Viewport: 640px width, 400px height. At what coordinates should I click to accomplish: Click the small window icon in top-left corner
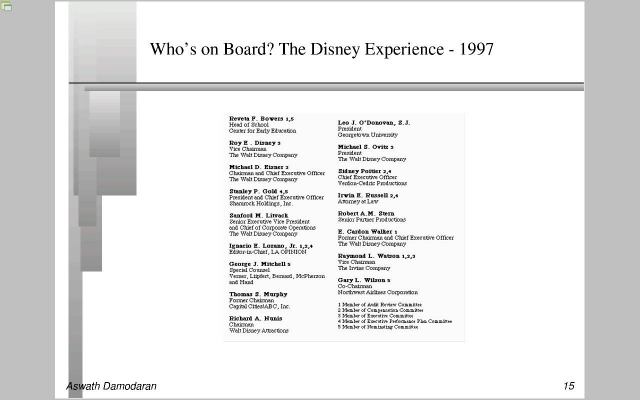coord(6,6)
